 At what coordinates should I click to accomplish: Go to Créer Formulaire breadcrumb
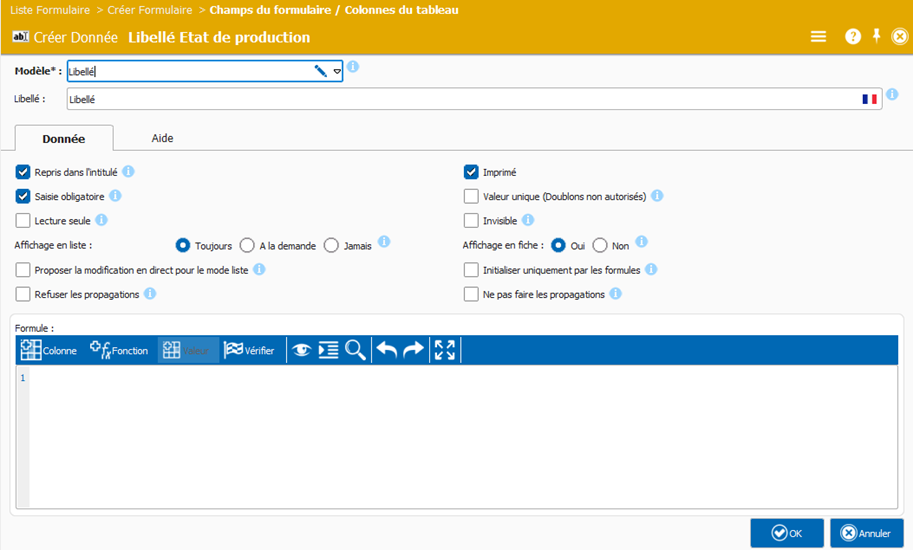pyautogui.click(x=150, y=10)
